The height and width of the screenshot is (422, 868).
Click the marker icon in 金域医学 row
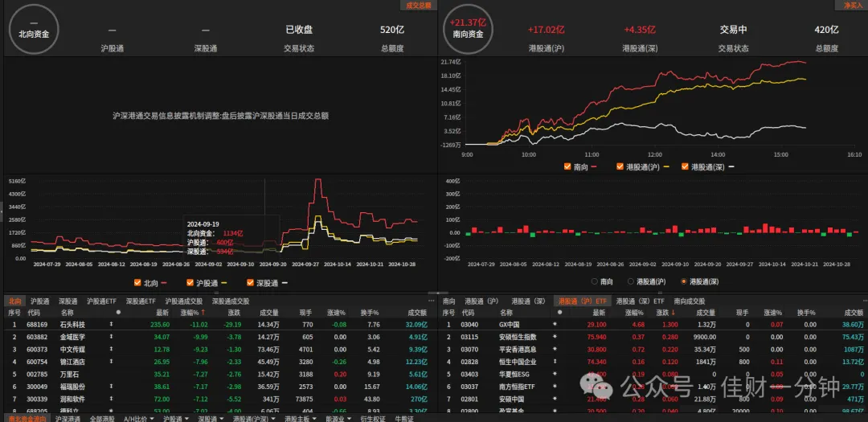111,336
